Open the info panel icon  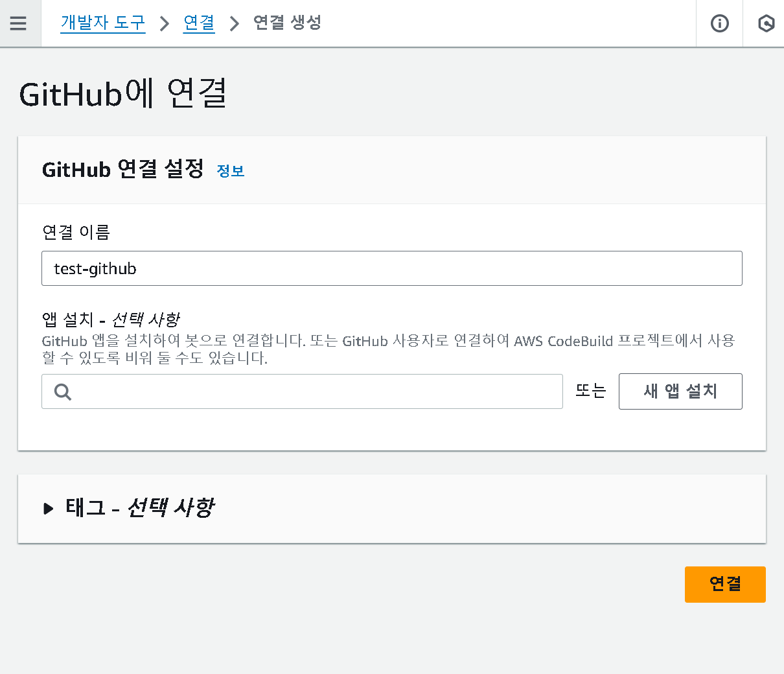(719, 23)
